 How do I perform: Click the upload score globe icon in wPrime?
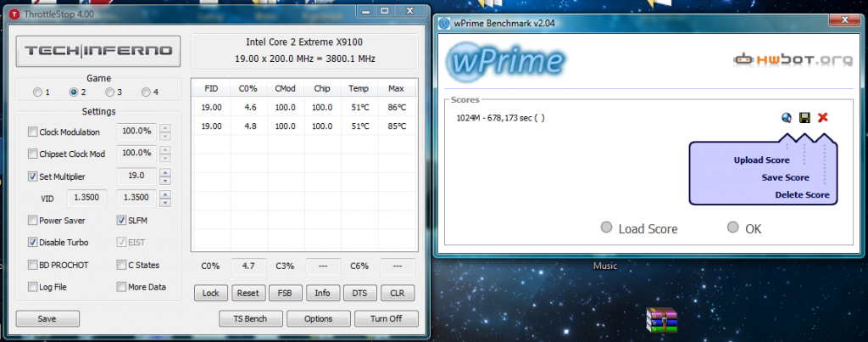click(x=787, y=117)
